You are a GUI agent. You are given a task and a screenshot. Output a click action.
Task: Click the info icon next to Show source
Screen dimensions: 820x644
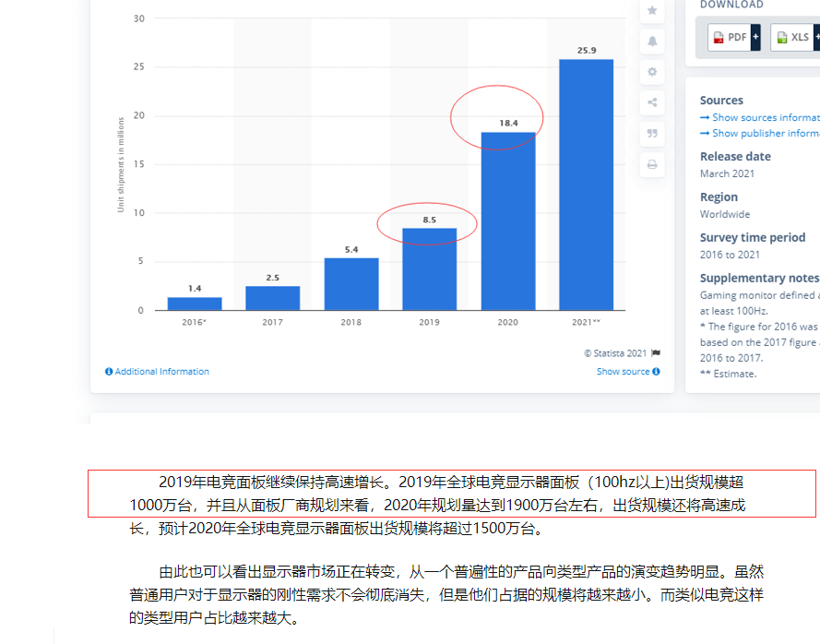(656, 372)
